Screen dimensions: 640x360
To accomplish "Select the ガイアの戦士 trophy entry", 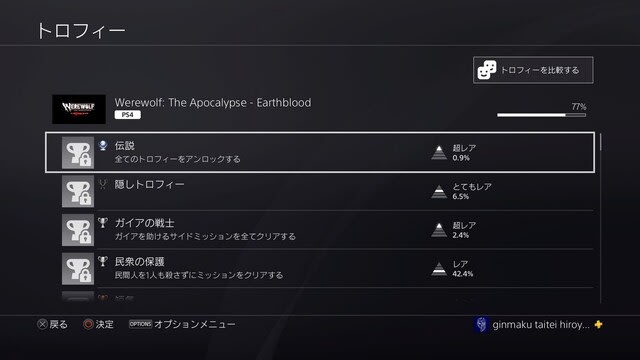I will point(320,230).
